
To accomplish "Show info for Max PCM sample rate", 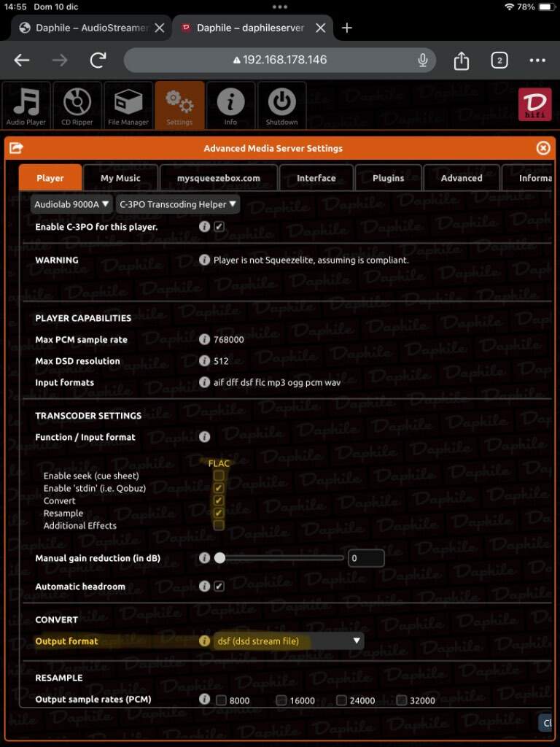I will [204, 339].
